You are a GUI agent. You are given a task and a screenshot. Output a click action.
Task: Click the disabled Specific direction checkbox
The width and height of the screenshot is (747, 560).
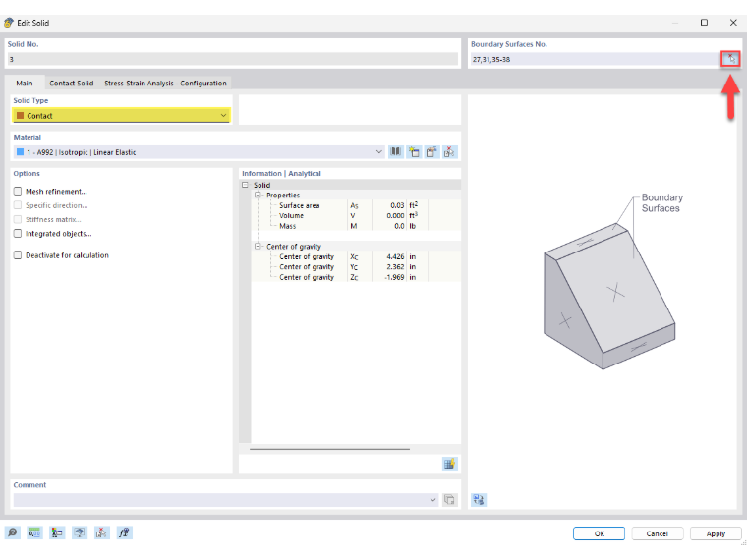(x=18, y=205)
